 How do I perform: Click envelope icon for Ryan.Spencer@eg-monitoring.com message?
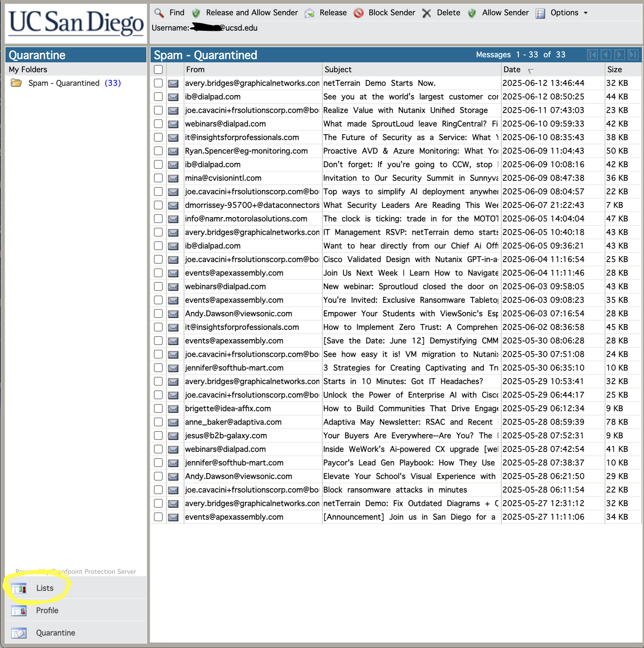[x=173, y=151]
